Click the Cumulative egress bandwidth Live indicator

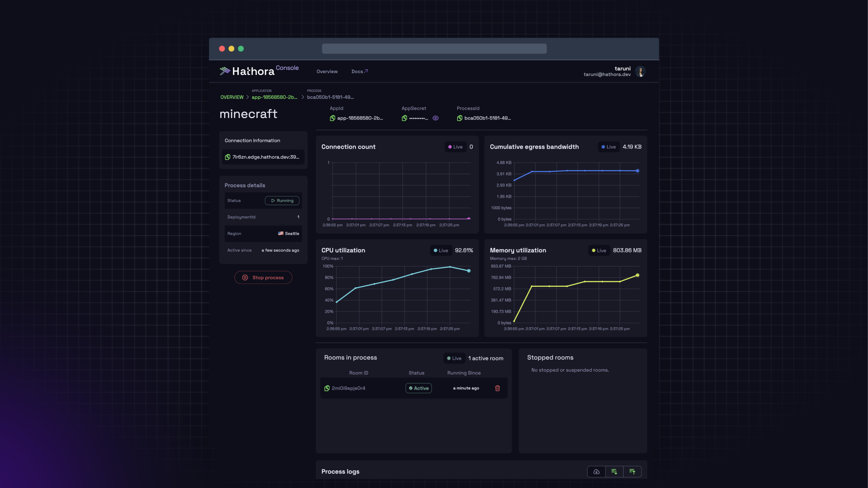pos(608,147)
